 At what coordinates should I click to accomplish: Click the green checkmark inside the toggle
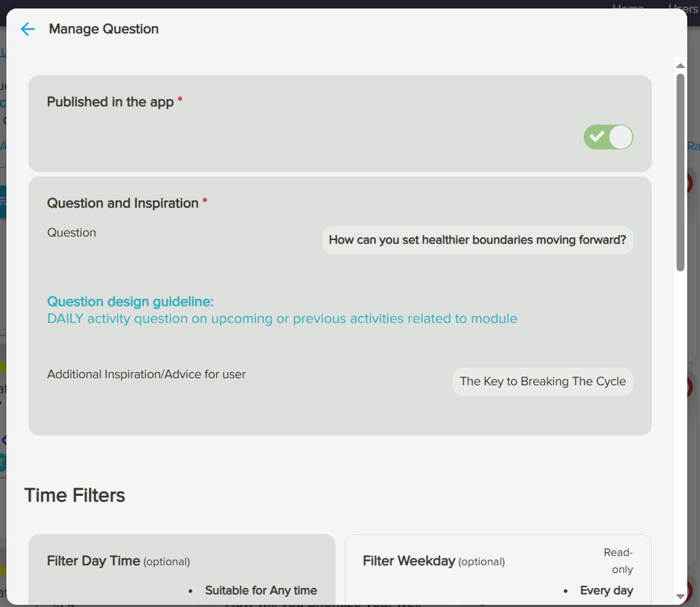click(x=598, y=137)
